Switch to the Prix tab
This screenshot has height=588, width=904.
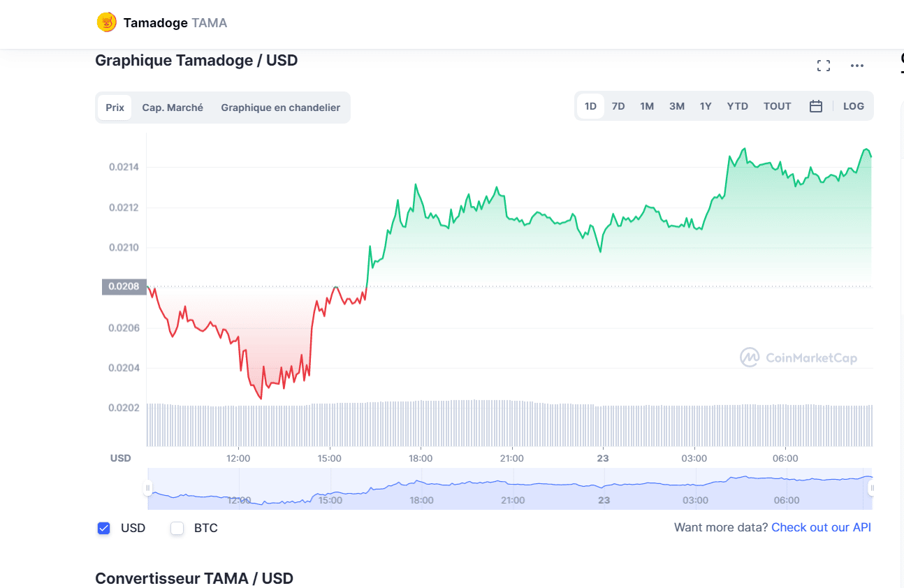[115, 108]
